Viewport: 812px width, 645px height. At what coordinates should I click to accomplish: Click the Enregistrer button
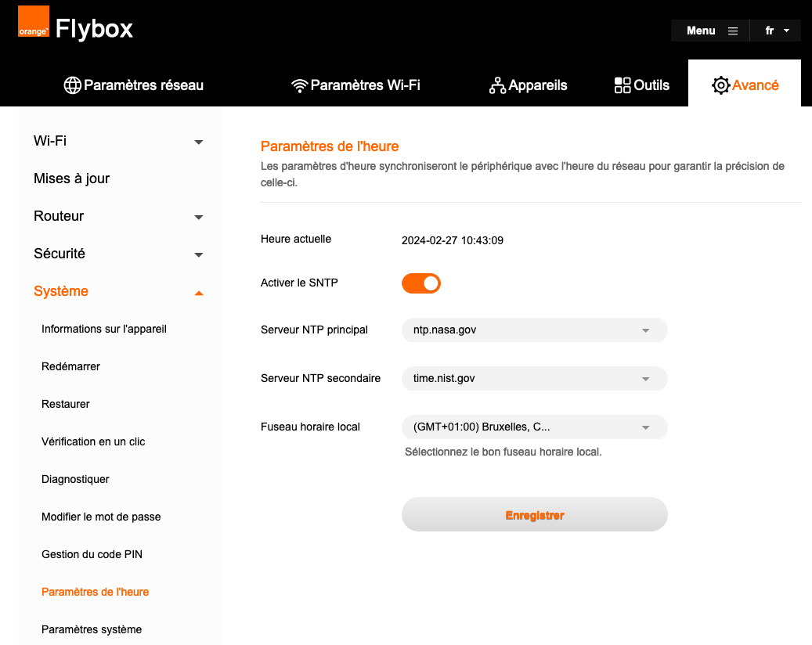pyautogui.click(x=535, y=514)
